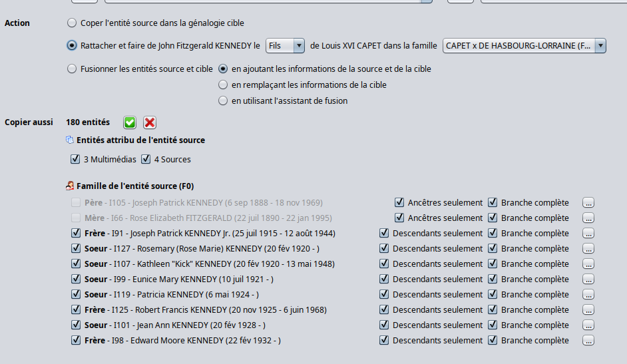
Task: Click the green check-all entities icon
Action: (130, 122)
